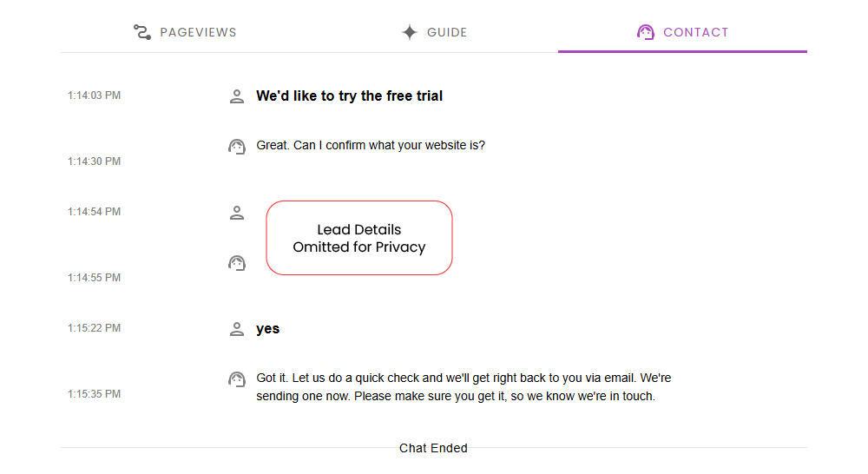Click the 1:14:03 PM timestamp
Image resolution: width=868 pixels, height=474 pixels.
(94, 95)
